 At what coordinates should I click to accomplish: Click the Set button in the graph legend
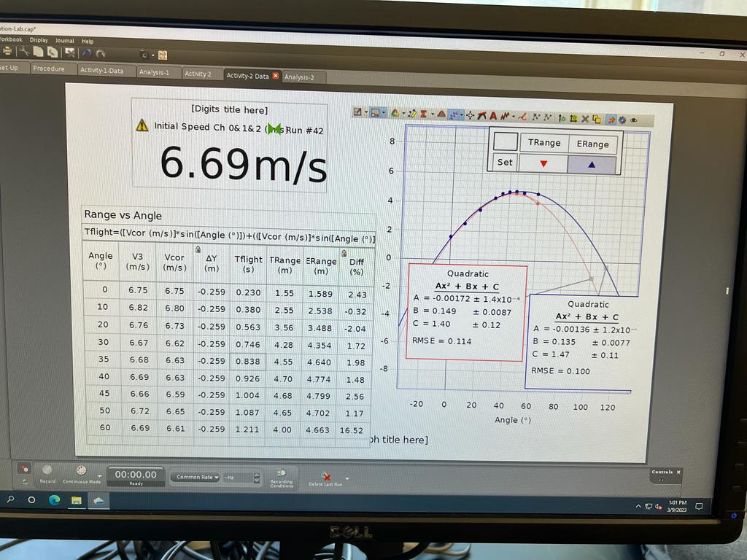(x=506, y=162)
